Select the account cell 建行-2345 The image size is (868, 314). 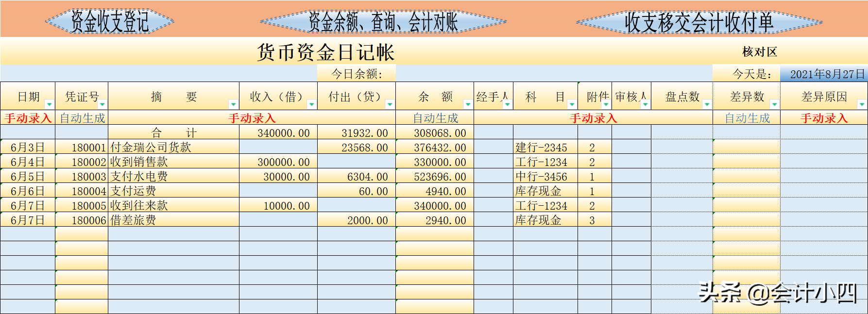(x=545, y=147)
